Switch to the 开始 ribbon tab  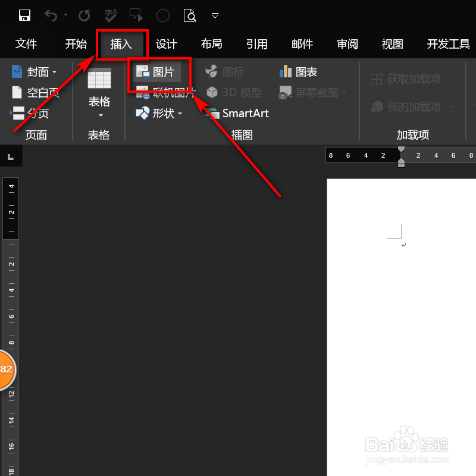76,43
